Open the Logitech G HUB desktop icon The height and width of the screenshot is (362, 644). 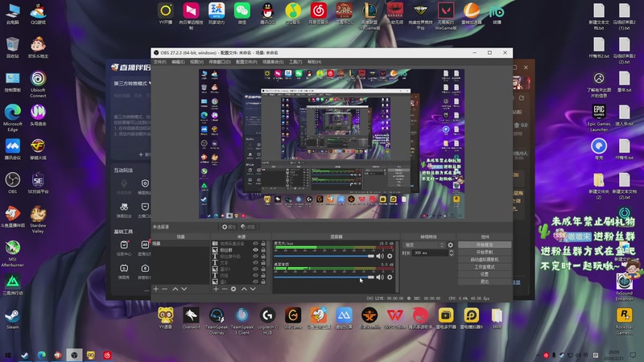pyautogui.click(x=267, y=320)
